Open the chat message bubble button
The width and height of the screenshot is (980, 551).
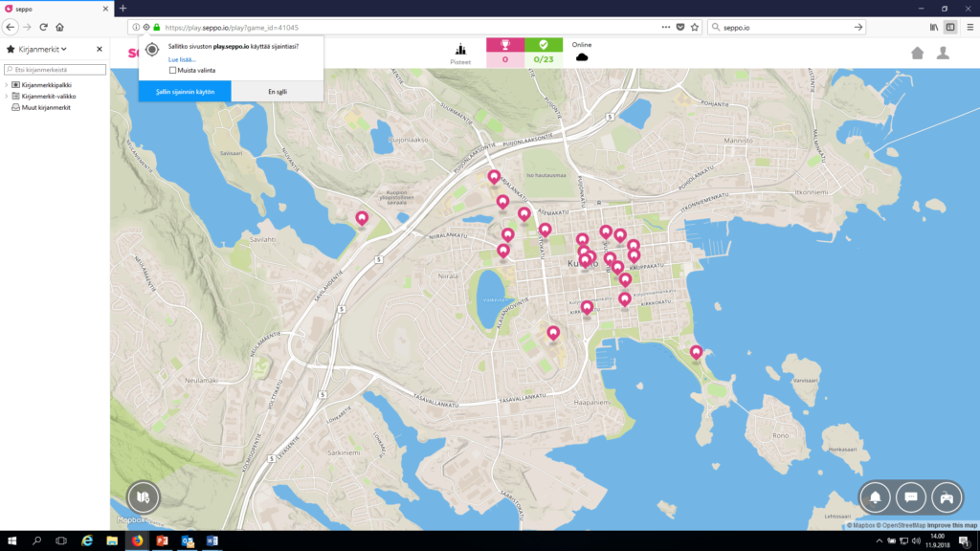click(x=911, y=497)
